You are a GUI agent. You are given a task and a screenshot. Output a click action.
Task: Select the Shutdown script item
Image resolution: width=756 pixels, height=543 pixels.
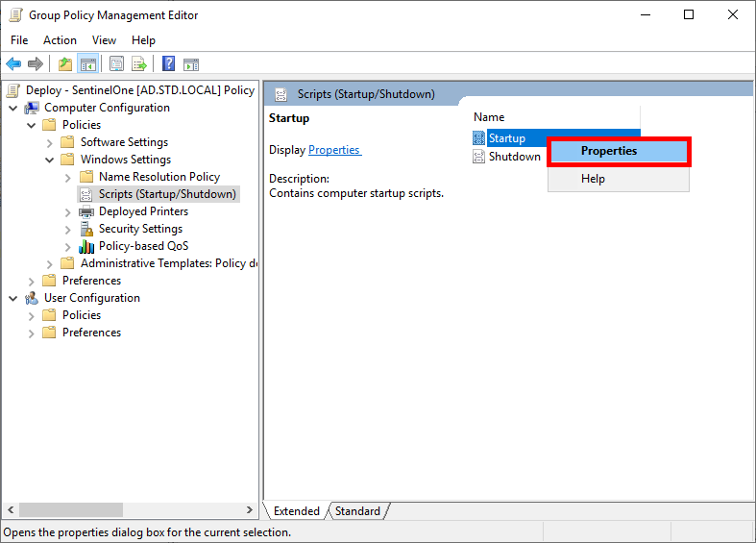514,157
